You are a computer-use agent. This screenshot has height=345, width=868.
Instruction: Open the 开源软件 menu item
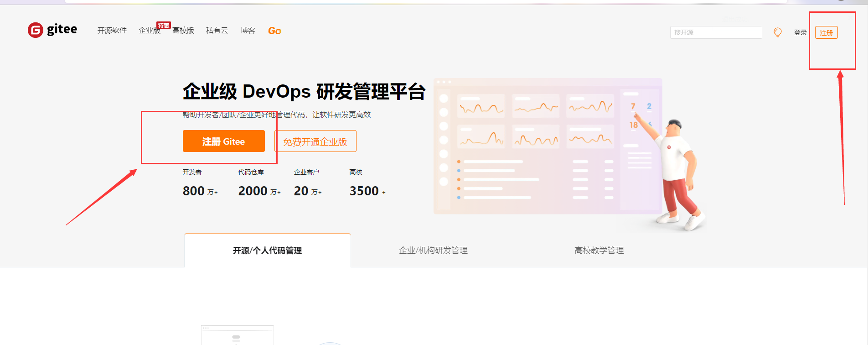112,31
